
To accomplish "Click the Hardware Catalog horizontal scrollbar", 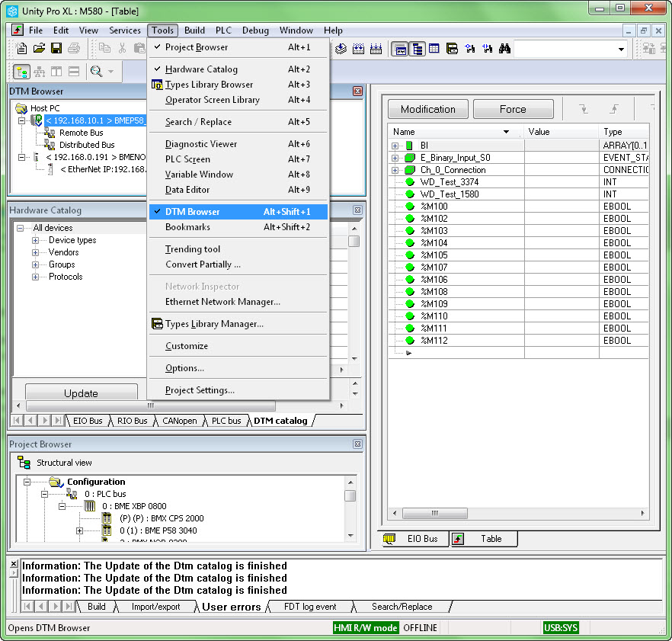I will click(150, 405).
